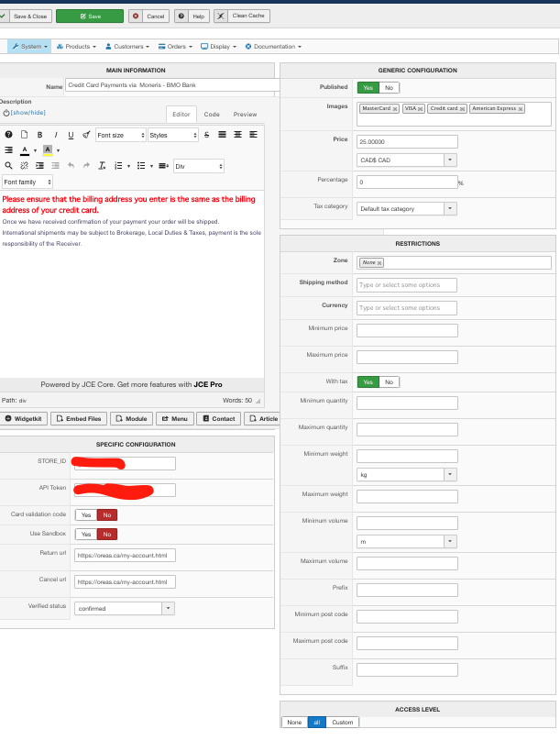Remove the None zone tag
Image resolution: width=560 pixels, height=740 pixels.
click(379, 263)
